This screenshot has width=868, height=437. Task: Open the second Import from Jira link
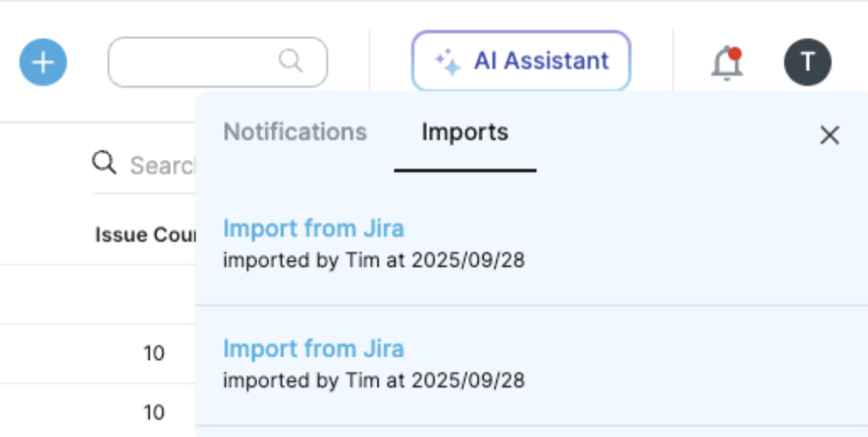point(314,349)
